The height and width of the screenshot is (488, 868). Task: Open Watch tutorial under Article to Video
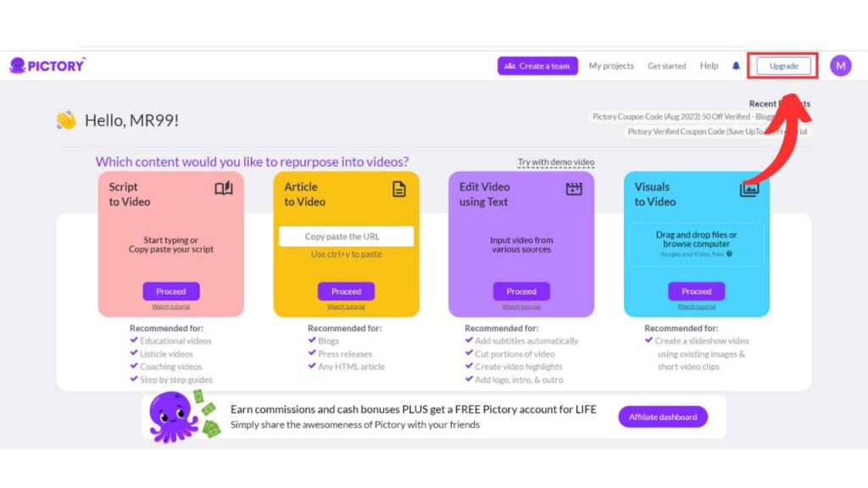(346, 307)
